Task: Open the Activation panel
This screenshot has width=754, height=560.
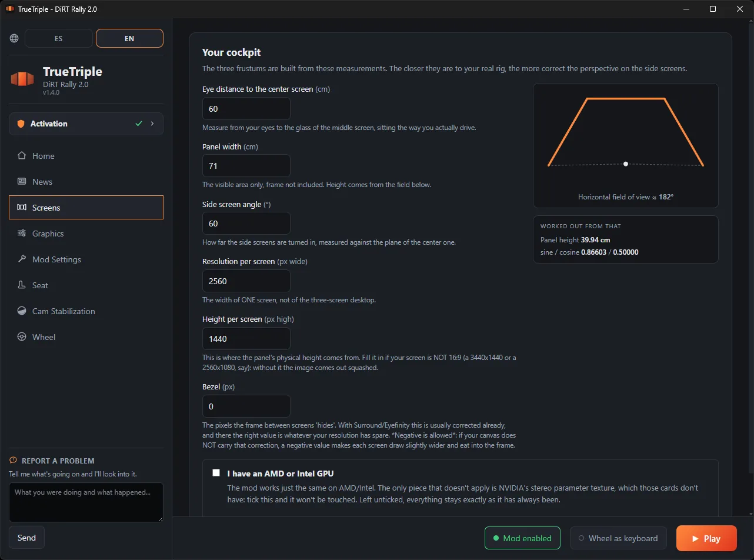Action: [x=86, y=124]
